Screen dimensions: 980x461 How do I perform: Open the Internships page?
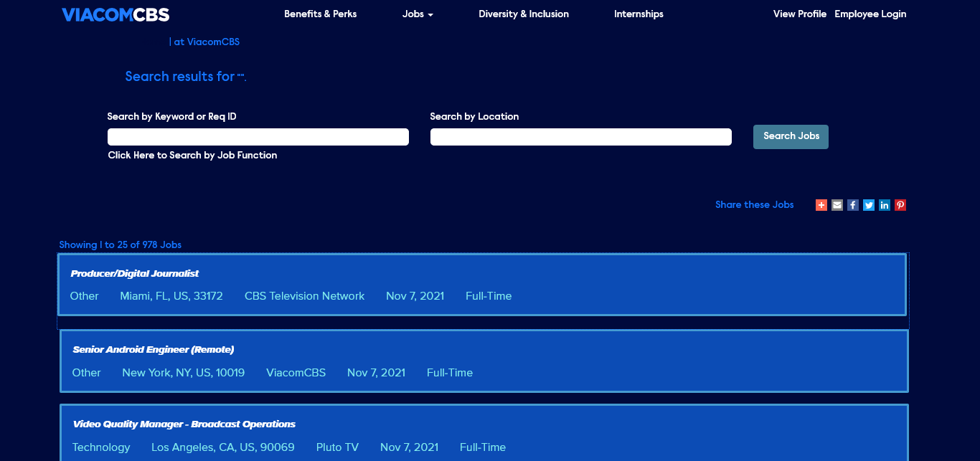click(639, 14)
